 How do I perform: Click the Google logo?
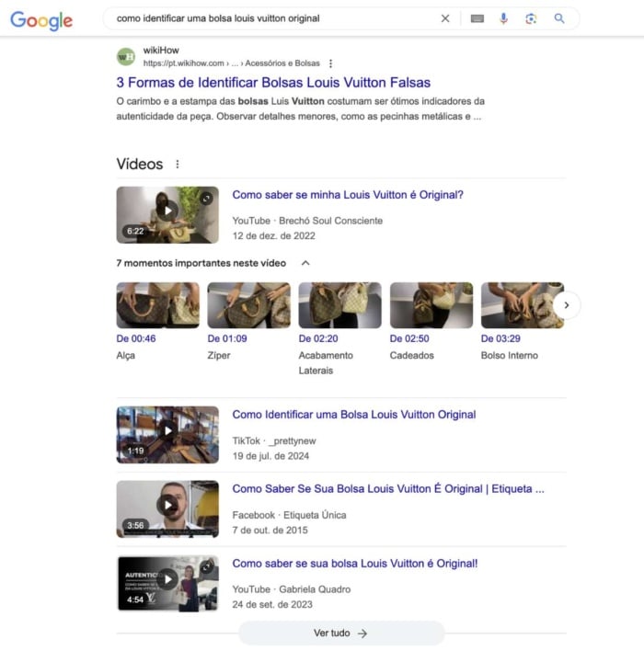(41, 20)
